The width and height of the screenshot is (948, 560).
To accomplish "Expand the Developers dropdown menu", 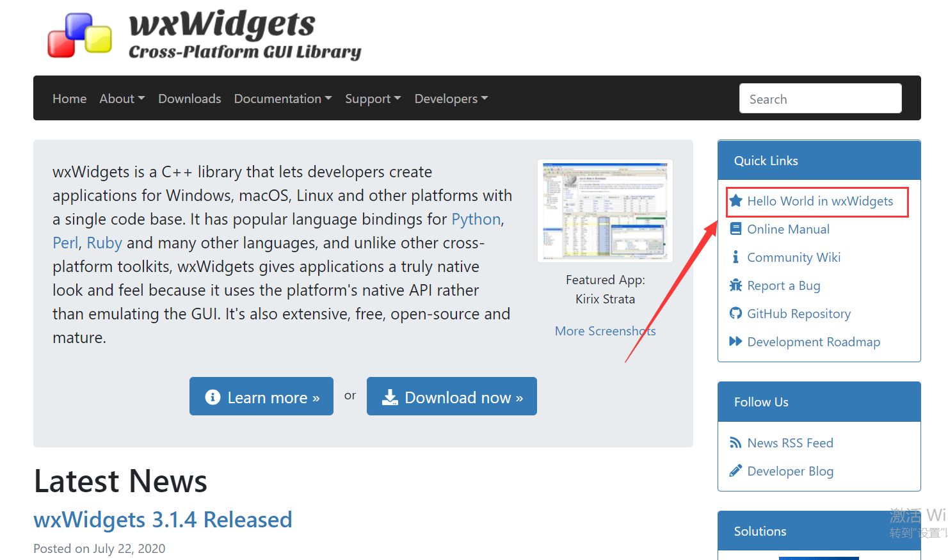I will 451,99.
